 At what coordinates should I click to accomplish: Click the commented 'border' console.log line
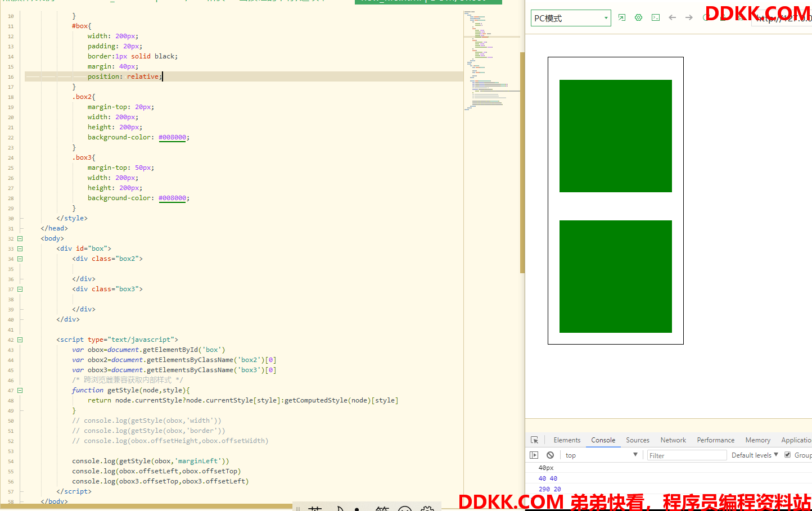tap(148, 431)
